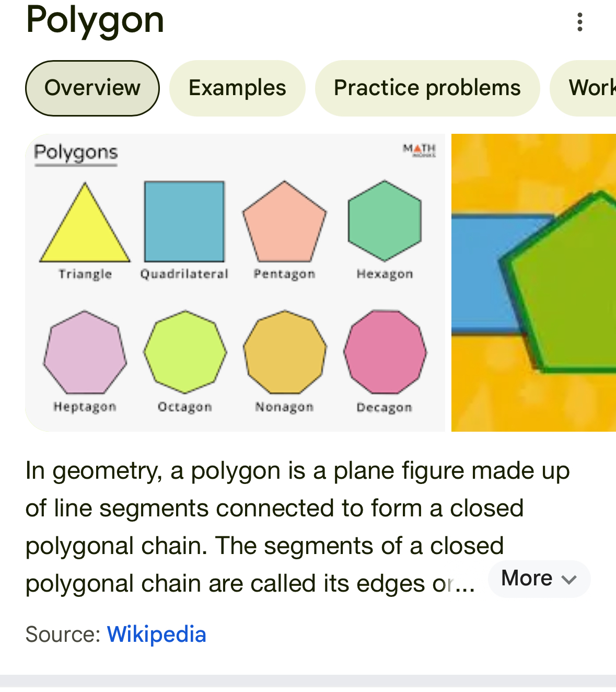Click the salmon Pentagon shape

pos(284,222)
